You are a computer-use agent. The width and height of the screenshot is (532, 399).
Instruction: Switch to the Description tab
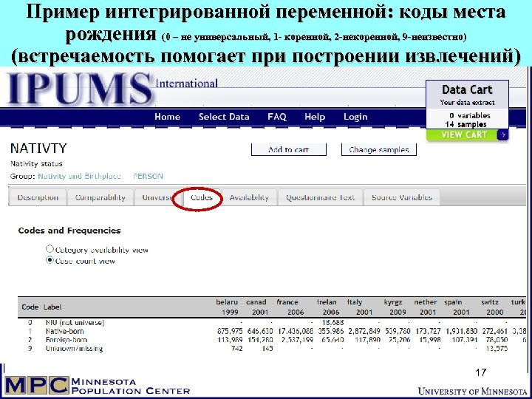(38, 197)
